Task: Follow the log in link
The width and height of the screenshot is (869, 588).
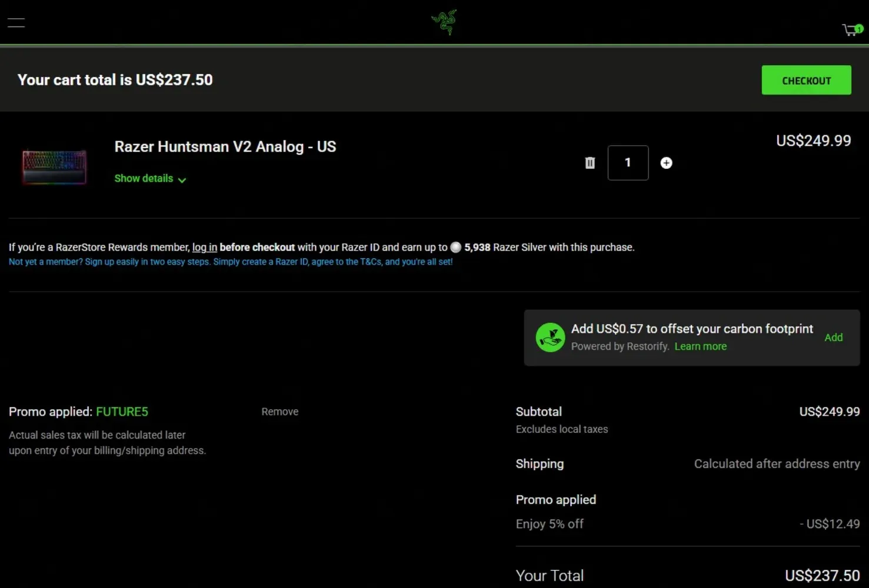Action: (x=204, y=248)
